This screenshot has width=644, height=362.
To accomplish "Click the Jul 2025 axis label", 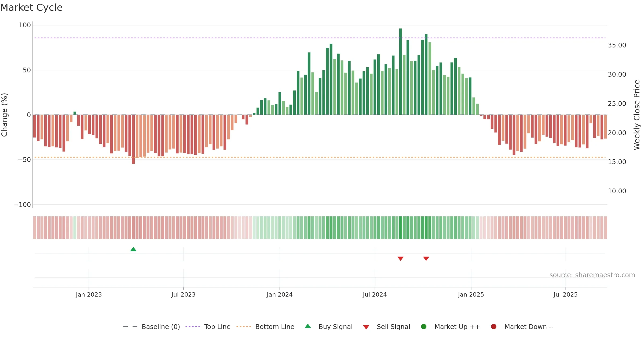I will [x=566, y=295].
